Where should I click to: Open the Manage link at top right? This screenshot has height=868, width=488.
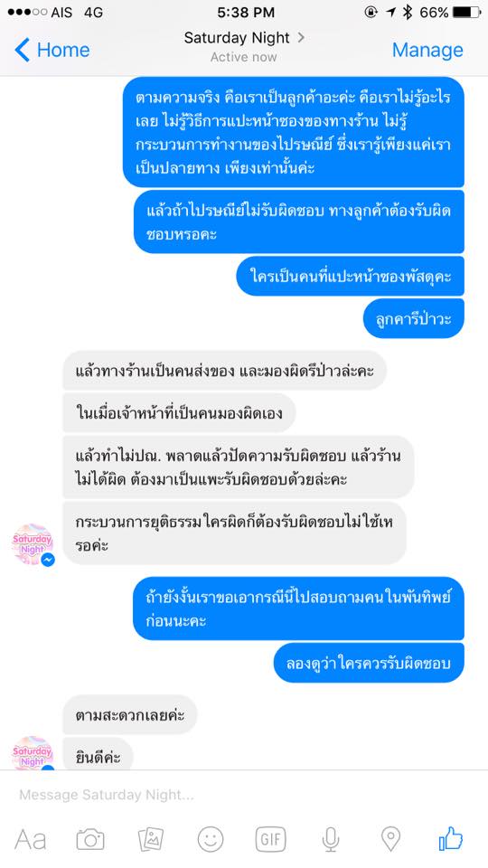427,50
